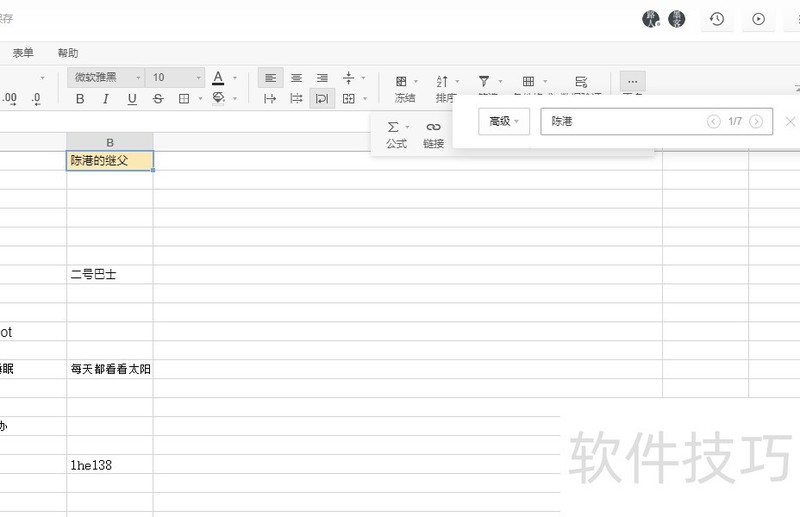Click the text clip icon
This screenshot has width=800, height=517.
[296, 99]
